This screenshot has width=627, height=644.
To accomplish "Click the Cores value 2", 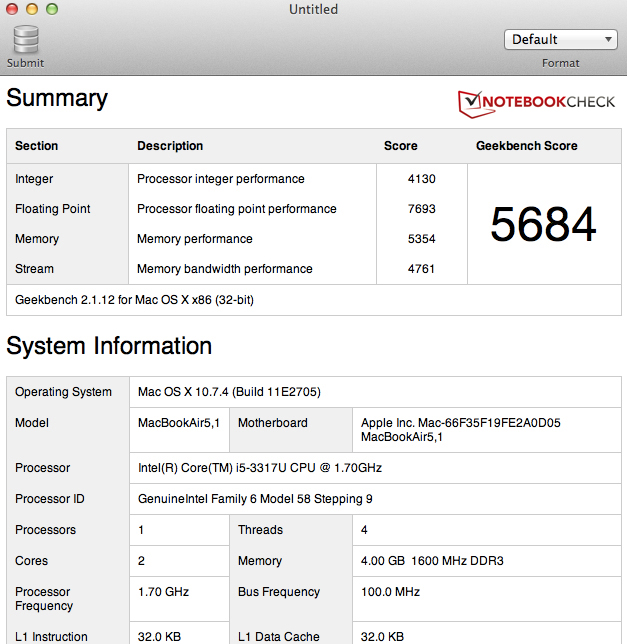I will (141, 561).
